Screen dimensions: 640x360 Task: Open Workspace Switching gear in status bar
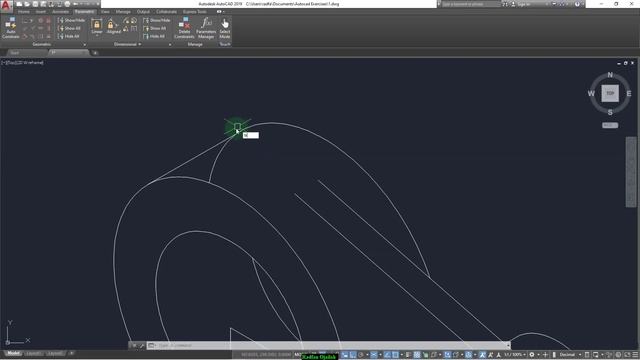click(532, 355)
